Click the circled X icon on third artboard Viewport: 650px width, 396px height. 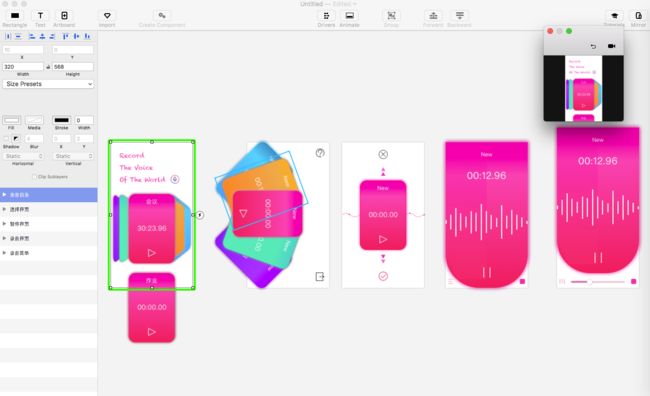coord(383,154)
